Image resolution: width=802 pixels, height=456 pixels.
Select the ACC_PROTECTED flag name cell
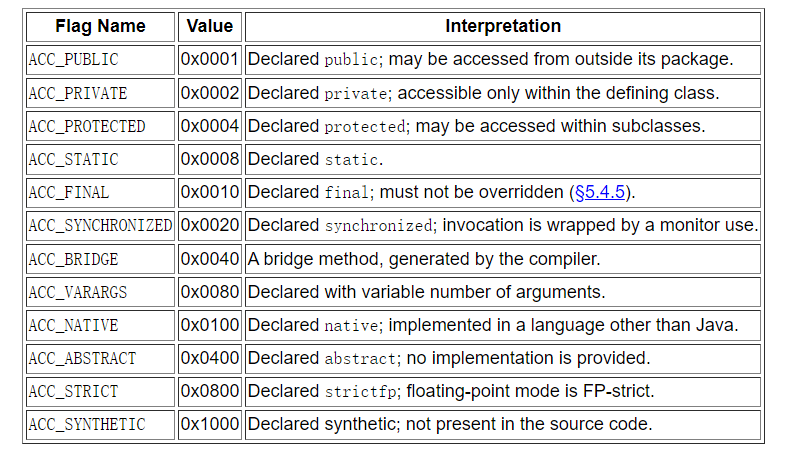(87, 126)
